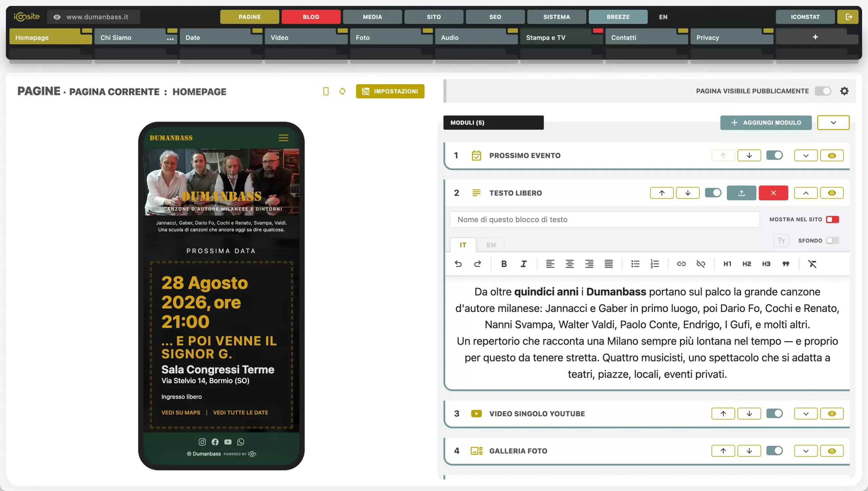Remove the hyperlink
The height and width of the screenshot is (491, 868).
coord(701,264)
